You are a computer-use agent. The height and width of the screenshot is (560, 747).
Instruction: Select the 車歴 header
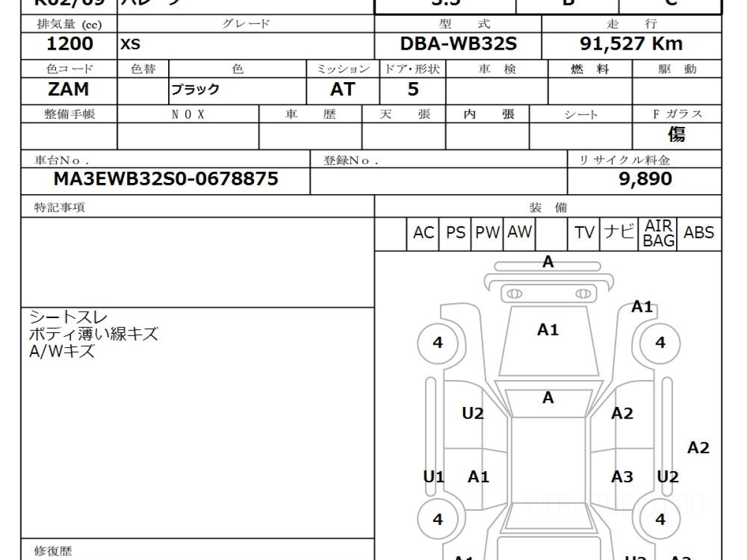click(x=310, y=114)
